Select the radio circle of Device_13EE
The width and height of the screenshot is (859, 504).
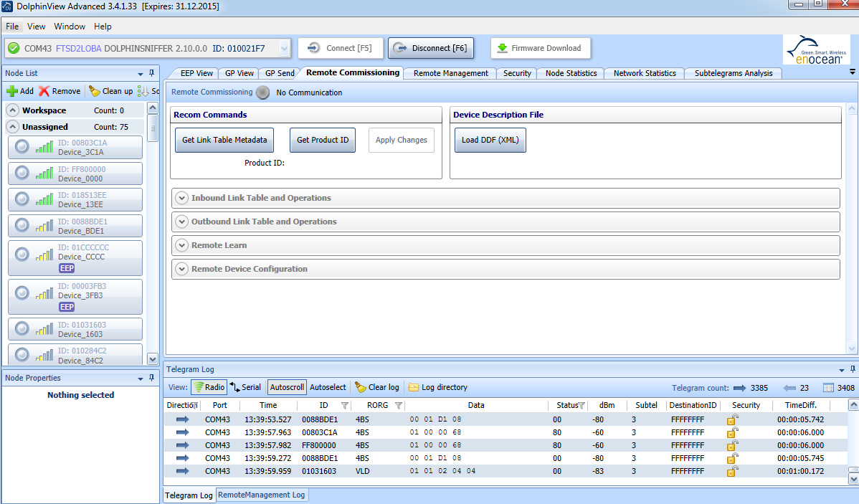[22, 199]
